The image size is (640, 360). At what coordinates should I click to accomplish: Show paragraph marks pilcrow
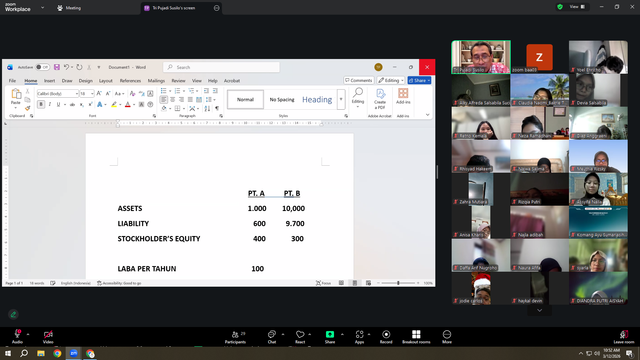[x=217, y=109]
